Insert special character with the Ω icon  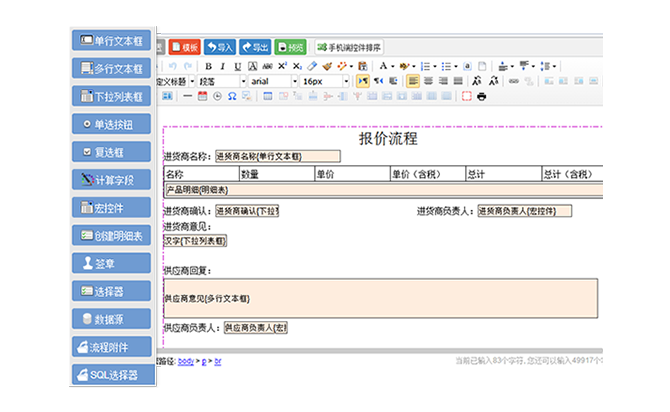point(232,96)
